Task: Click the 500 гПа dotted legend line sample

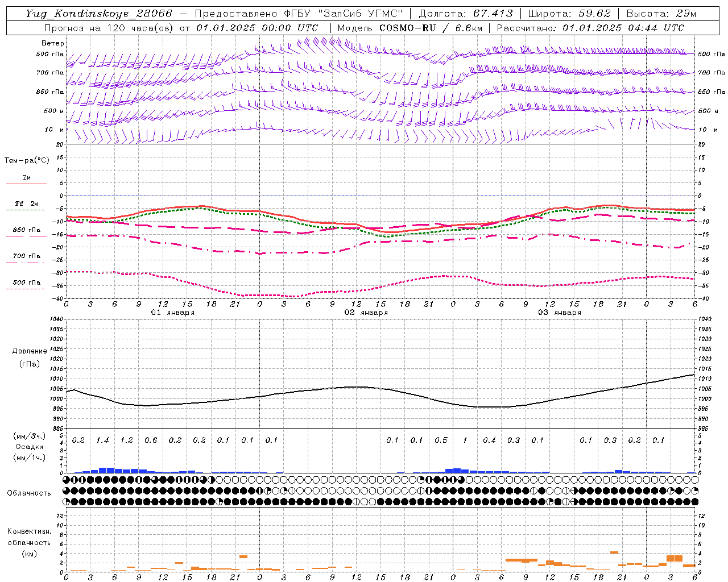Action: (x=25, y=289)
